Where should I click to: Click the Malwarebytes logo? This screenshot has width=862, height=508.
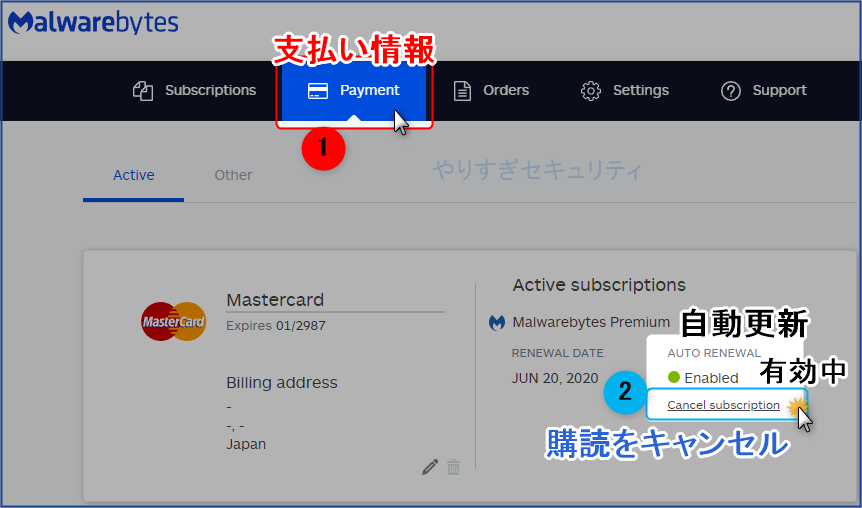point(93,23)
